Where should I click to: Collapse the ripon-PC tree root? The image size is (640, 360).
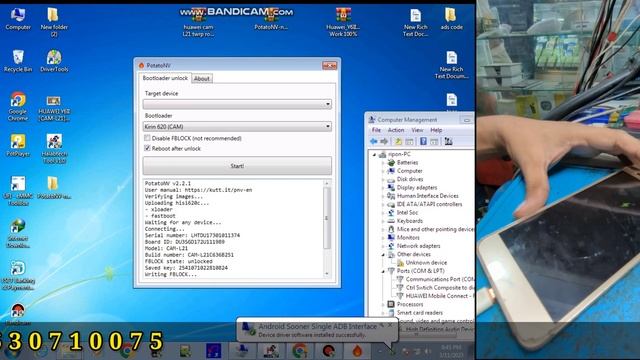click(x=374, y=154)
